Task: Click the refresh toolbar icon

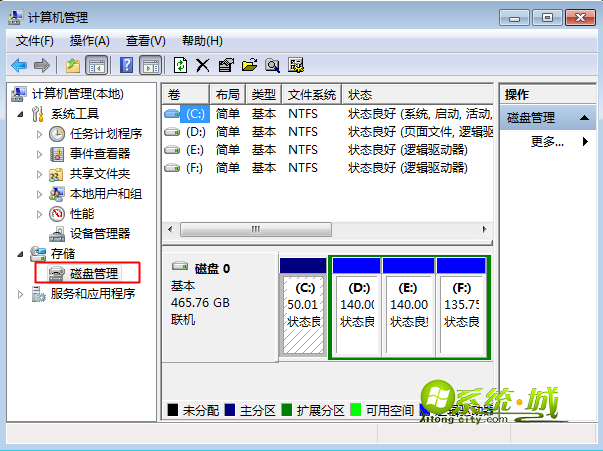Action: 180,66
